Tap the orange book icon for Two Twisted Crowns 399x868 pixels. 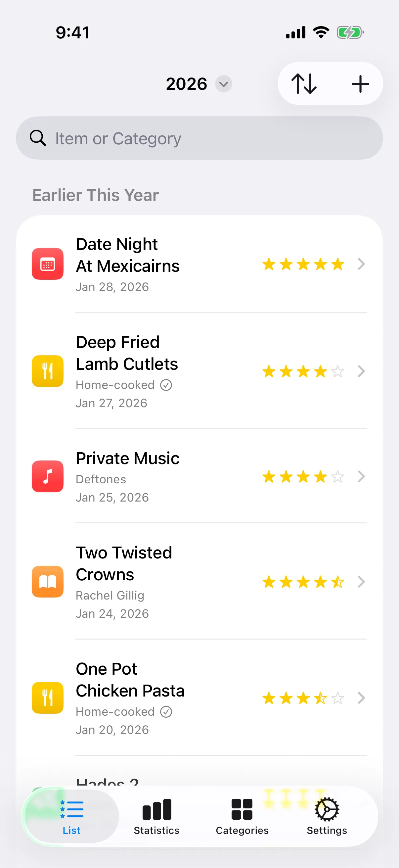tap(47, 581)
